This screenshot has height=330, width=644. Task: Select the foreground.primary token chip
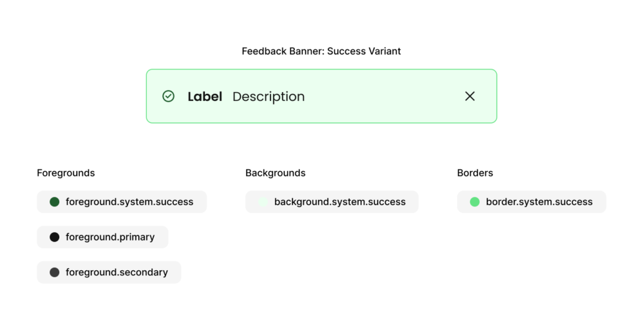point(102,237)
